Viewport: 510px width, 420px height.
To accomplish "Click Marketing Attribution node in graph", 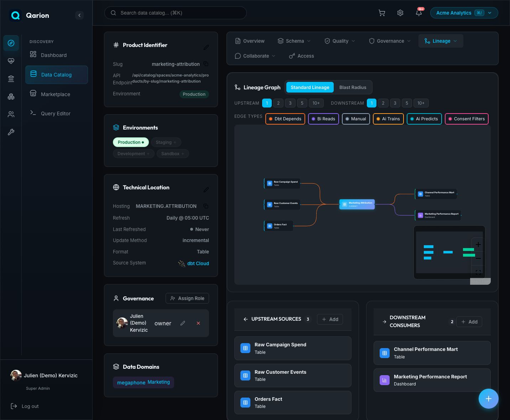I will point(357,204).
